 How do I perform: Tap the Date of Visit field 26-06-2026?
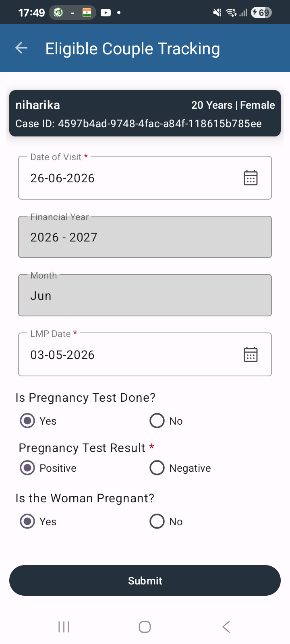145,178
